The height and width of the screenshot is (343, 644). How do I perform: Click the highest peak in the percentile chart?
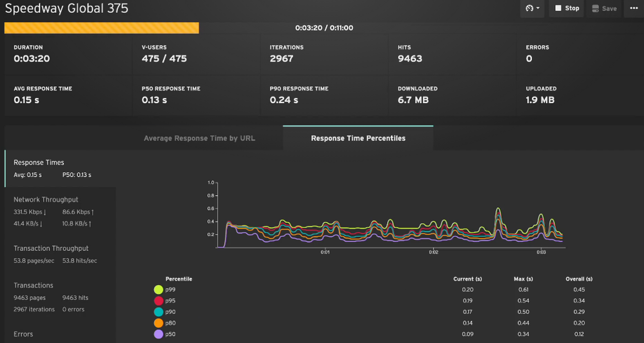[x=498, y=209]
